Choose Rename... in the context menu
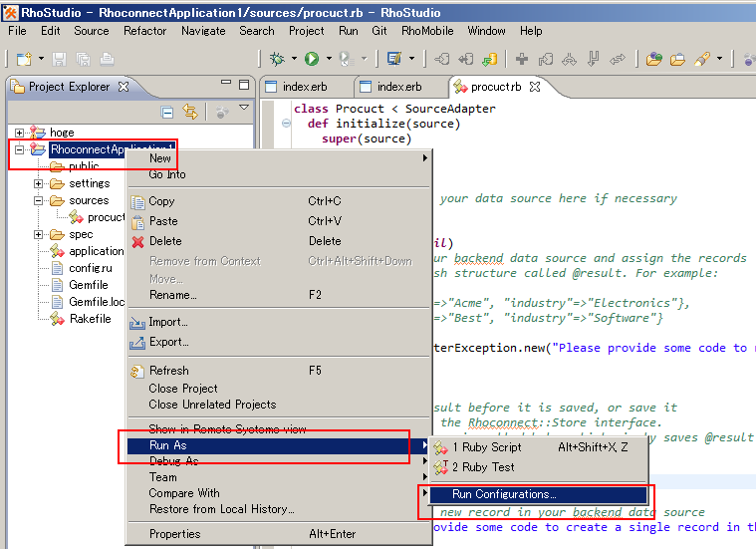The image size is (756, 549). coord(280,295)
